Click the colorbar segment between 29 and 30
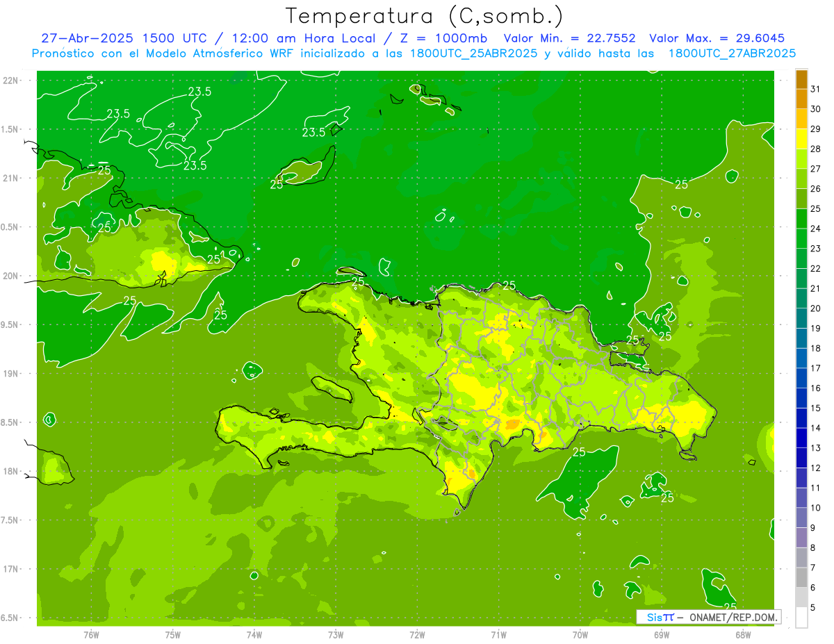The width and height of the screenshot is (834, 644). [801, 119]
